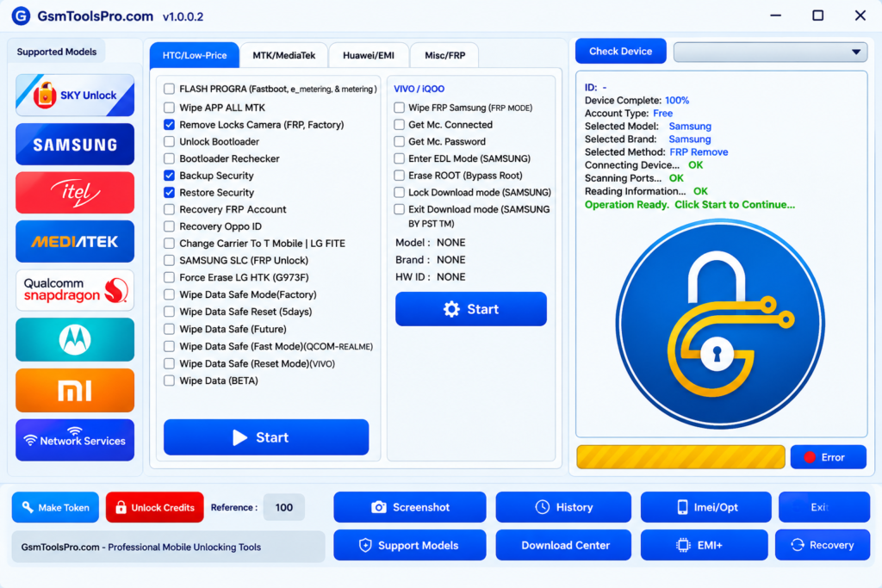Image resolution: width=882 pixels, height=588 pixels.
Task: Click the lock icon on Unlock Credits
Action: tap(121, 507)
